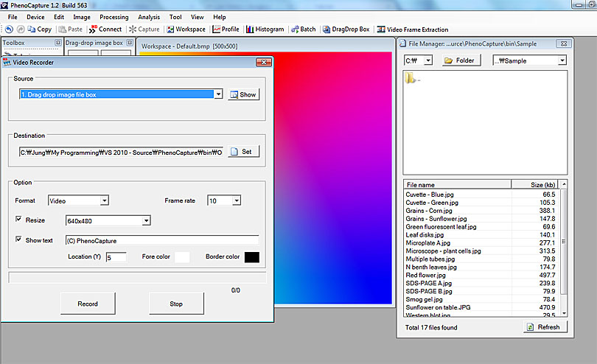The image size is (597, 364).
Task: Launch the Histogram tool
Action: 265,29
